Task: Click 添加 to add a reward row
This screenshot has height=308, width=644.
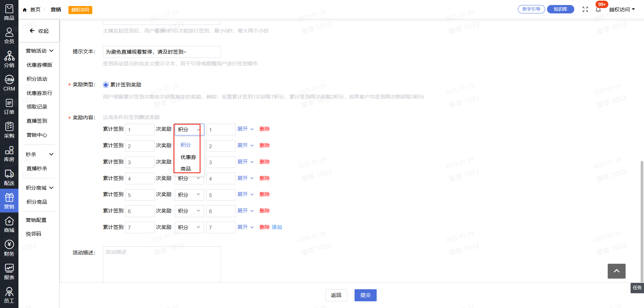Action: (x=277, y=227)
